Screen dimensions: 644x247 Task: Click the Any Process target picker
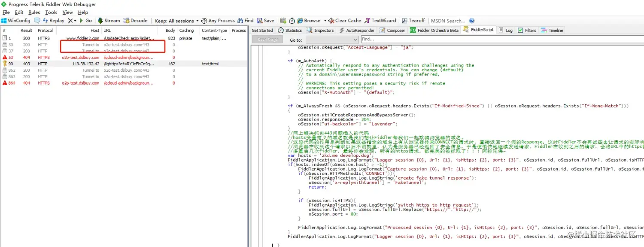(218, 21)
